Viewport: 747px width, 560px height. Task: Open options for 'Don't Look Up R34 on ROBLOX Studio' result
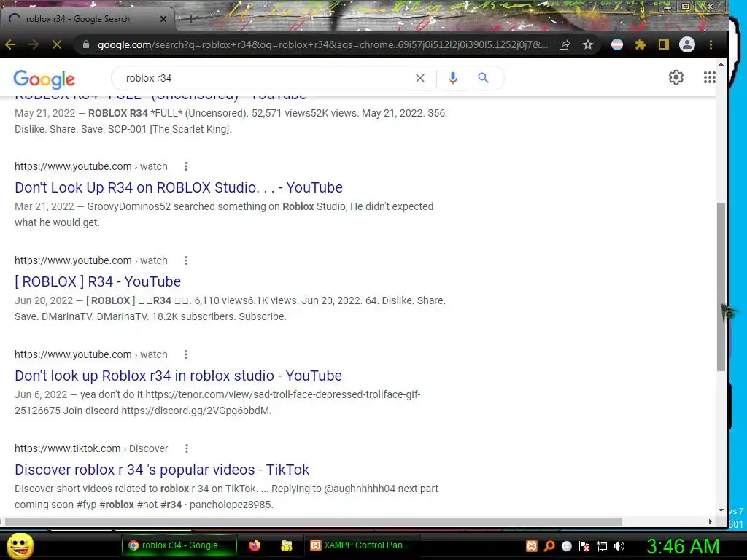[x=186, y=166]
